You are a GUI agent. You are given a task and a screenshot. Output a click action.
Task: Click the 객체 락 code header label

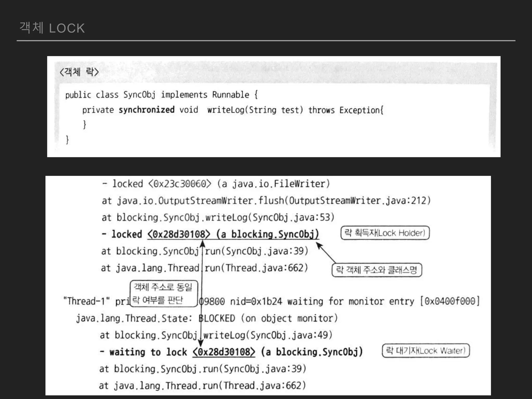79,72
